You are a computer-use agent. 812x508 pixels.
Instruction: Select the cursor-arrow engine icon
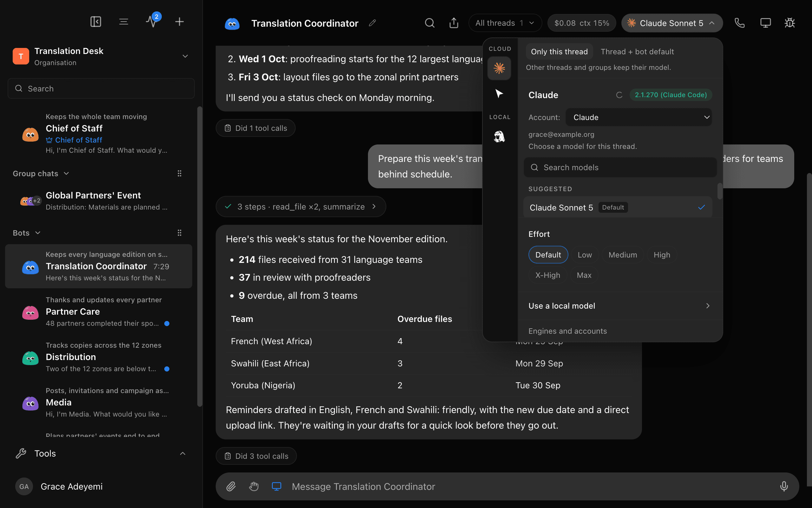tap(499, 93)
